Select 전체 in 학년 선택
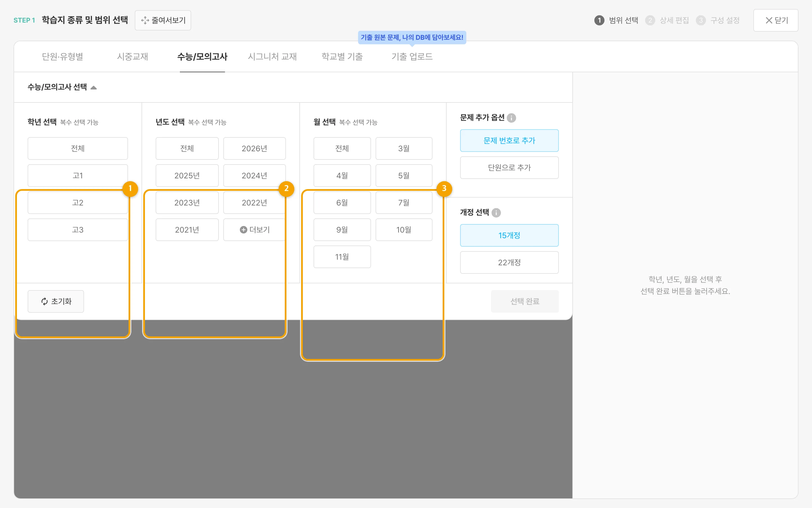 78,148
